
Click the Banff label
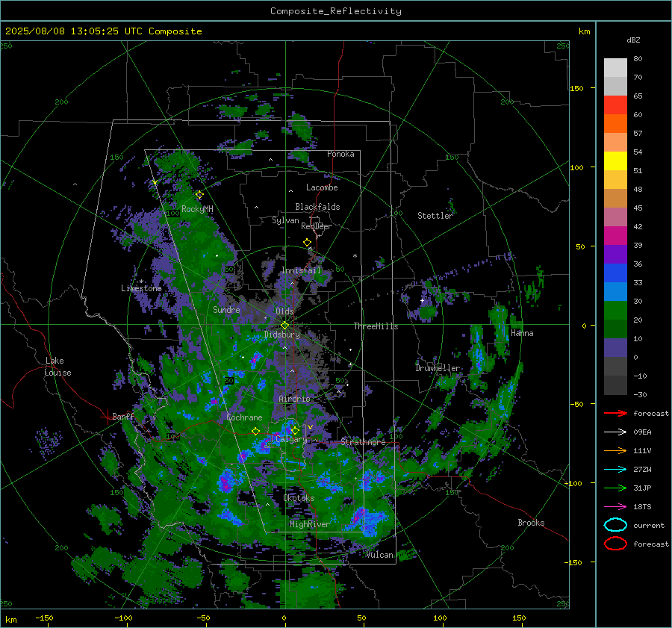(123, 416)
